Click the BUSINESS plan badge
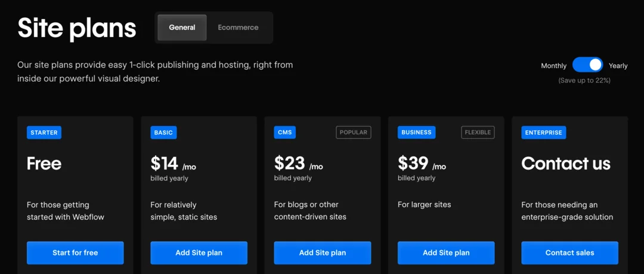This screenshot has width=644, height=274. (416, 133)
